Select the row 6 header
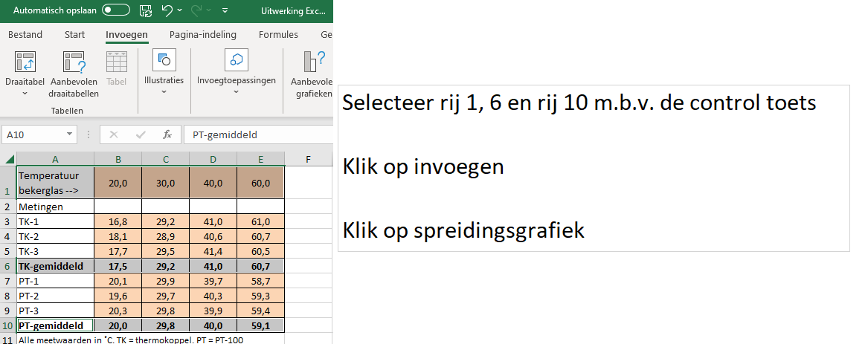The height and width of the screenshot is (344, 868). pyautogui.click(x=7, y=266)
